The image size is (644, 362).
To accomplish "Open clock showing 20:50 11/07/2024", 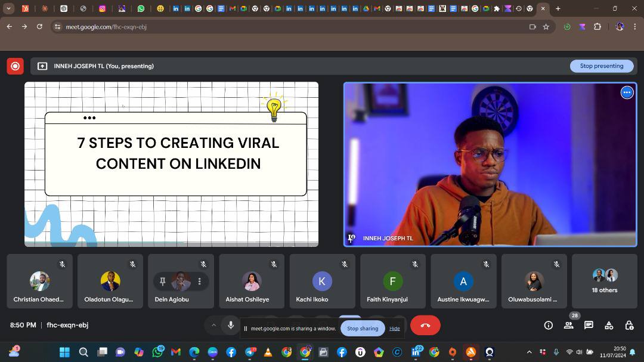I will click(x=613, y=352).
